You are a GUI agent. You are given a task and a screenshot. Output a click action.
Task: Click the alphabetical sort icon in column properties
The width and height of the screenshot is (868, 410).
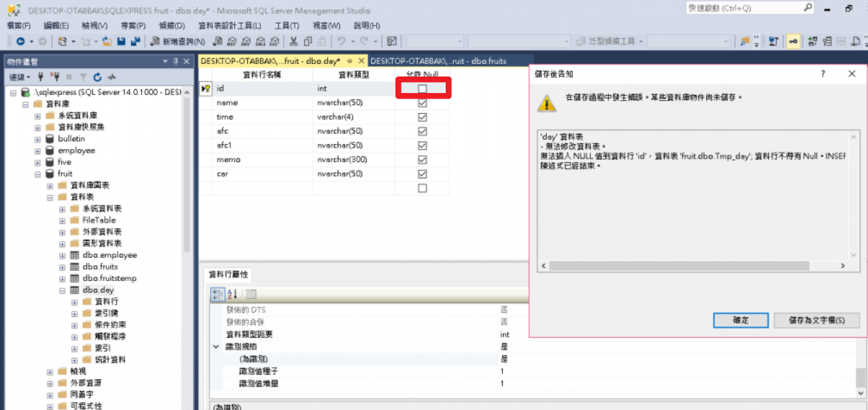pyautogui.click(x=231, y=294)
